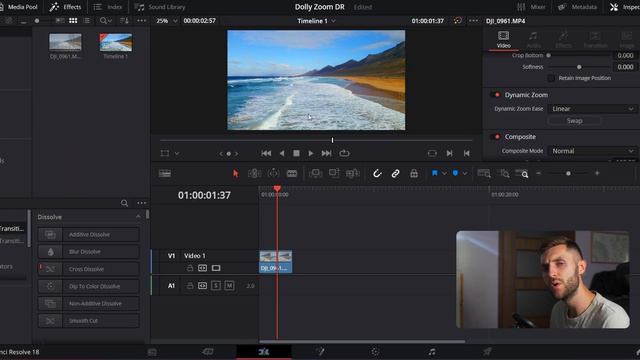Jump to the last frame in viewer
640x360 pixels.
pyautogui.click(x=326, y=153)
